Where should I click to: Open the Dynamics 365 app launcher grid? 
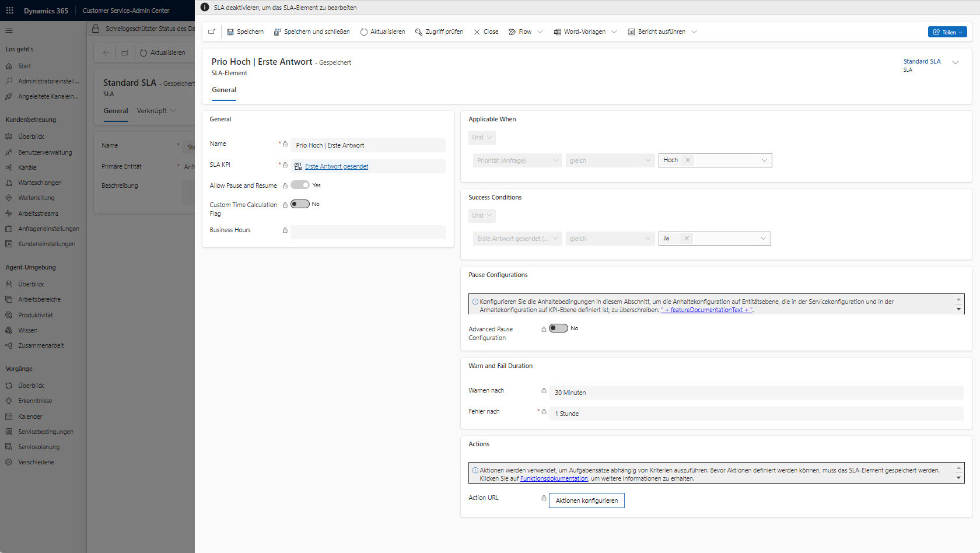[10, 10]
